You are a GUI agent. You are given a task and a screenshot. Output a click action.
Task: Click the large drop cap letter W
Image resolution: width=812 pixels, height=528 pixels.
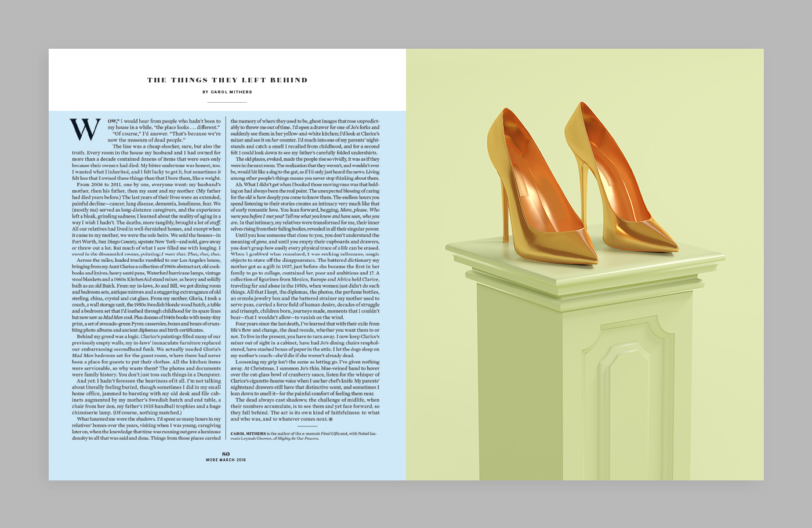[85, 130]
